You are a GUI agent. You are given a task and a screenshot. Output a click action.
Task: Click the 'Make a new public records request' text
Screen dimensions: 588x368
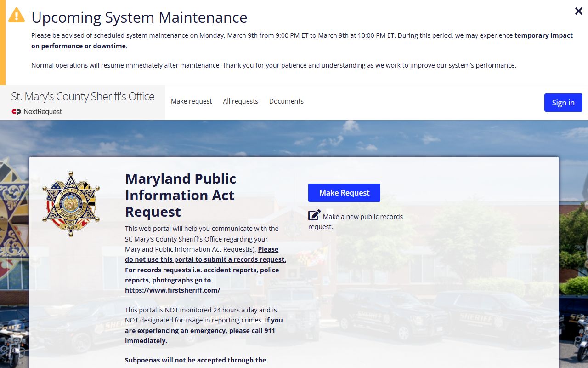(x=362, y=217)
